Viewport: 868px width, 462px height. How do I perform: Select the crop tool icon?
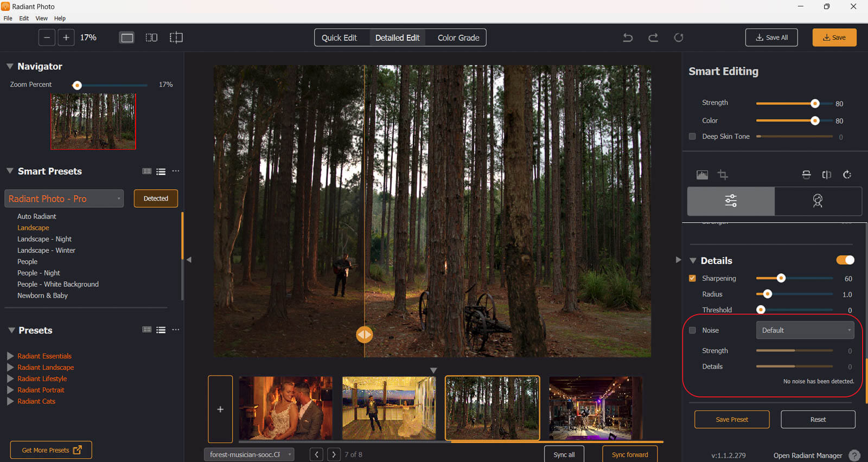tap(723, 175)
